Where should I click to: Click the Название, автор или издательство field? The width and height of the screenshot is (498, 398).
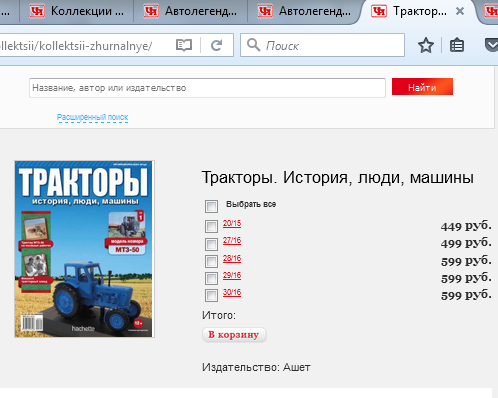click(207, 88)
